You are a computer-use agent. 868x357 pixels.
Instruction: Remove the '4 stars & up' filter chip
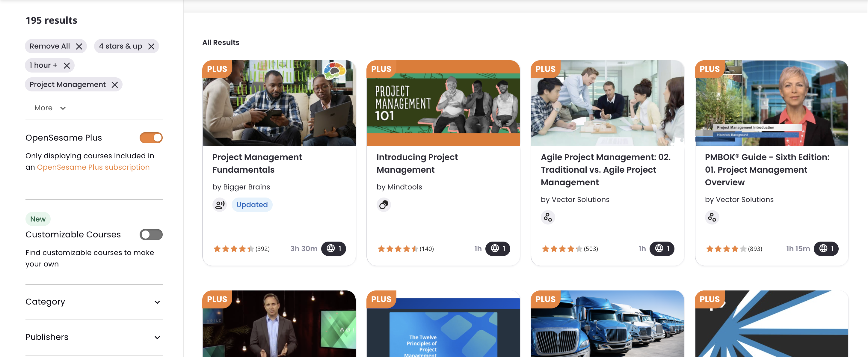(151, 46)
